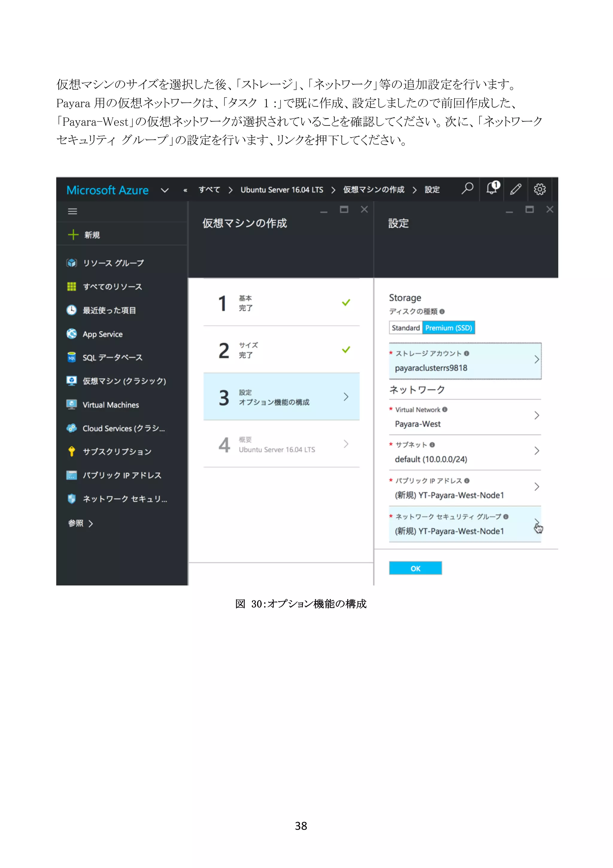Click info icon beside ストレージ アカウント
The image size is (613, 868).
coord(467,353)
